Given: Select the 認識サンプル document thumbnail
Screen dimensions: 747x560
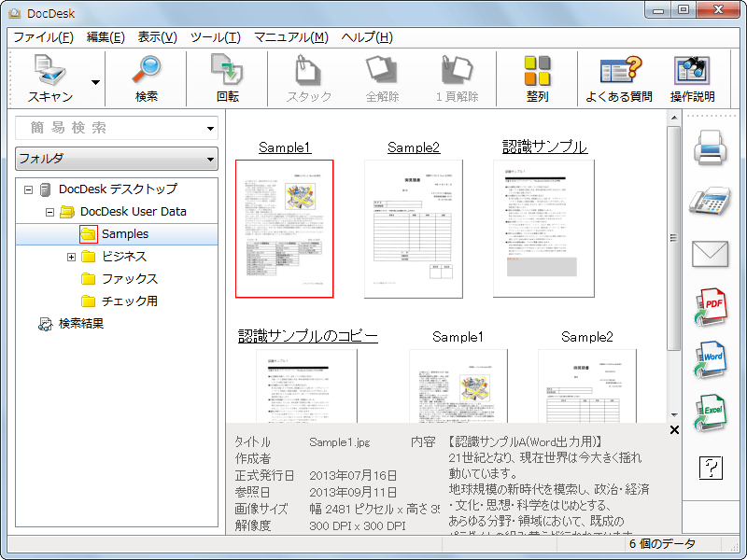Looking at the screenshot, I should (543, 229).
